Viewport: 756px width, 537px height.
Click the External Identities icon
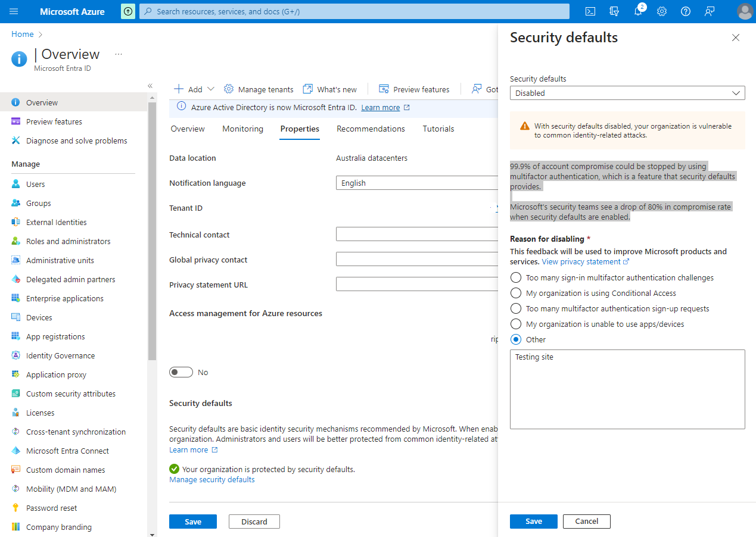pyautogui.click(x=16, y=222)
